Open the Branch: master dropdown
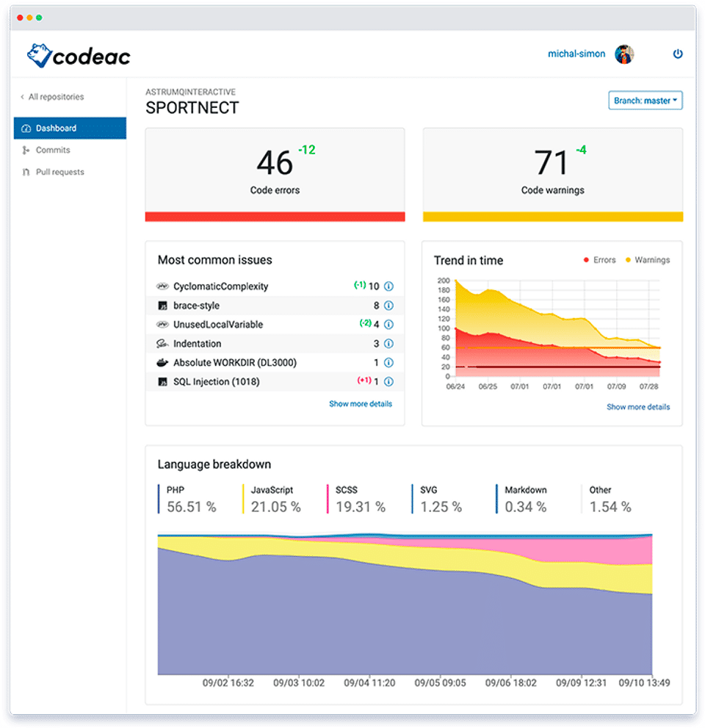 [645, 101]
